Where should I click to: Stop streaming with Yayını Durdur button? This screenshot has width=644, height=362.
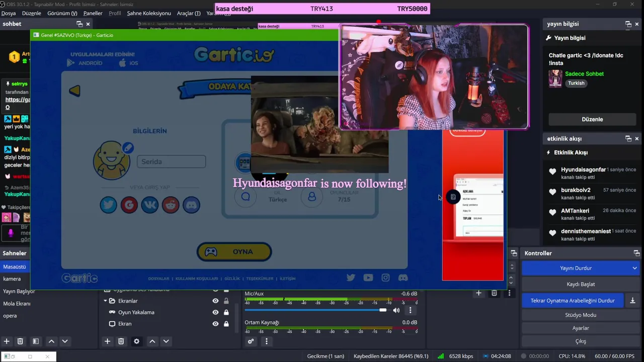click(576, 268)
